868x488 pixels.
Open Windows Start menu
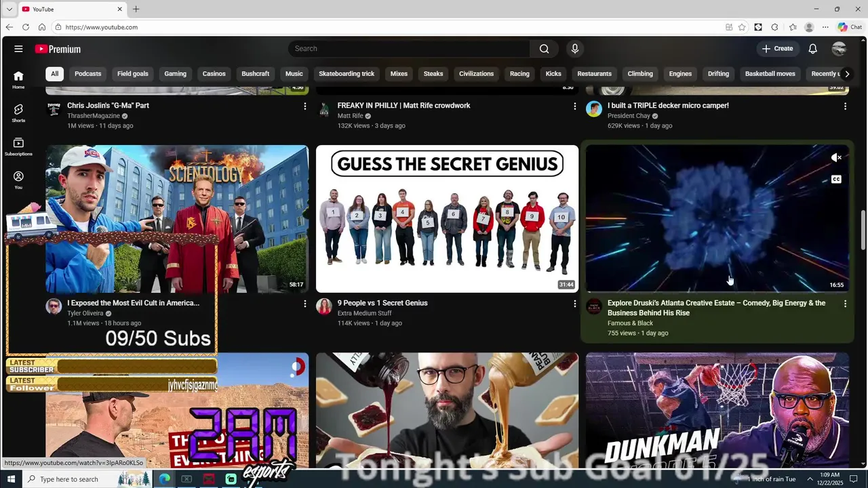11,479
